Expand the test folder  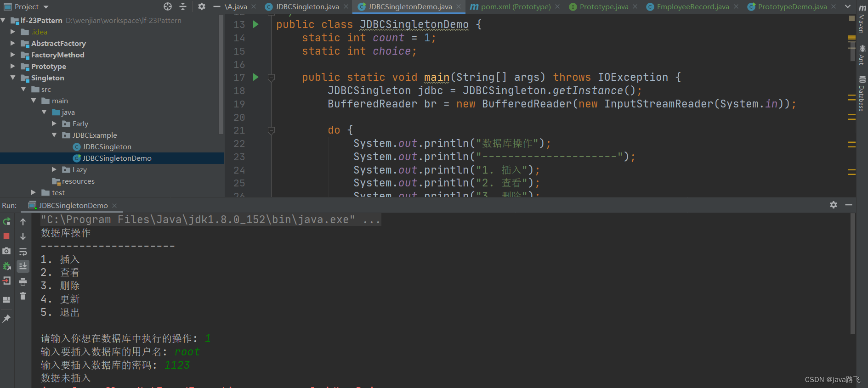coord(34,192)
